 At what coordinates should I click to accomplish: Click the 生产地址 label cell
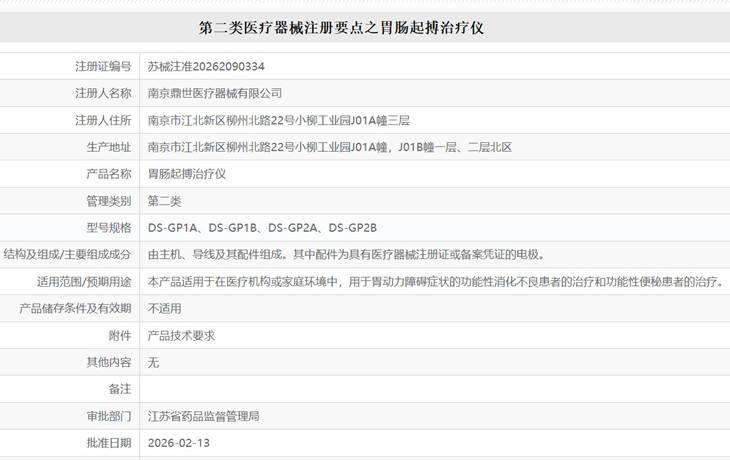[69, 147]
